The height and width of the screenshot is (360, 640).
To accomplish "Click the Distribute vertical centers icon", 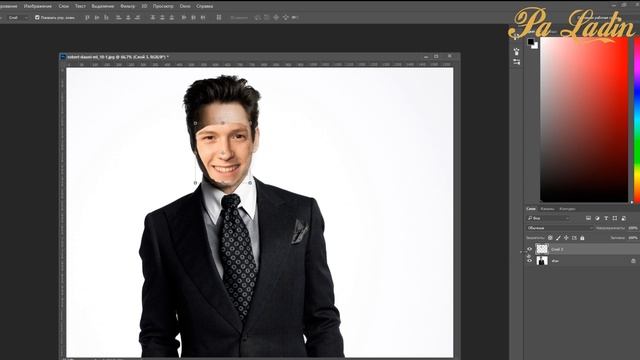I will point(162,18).
